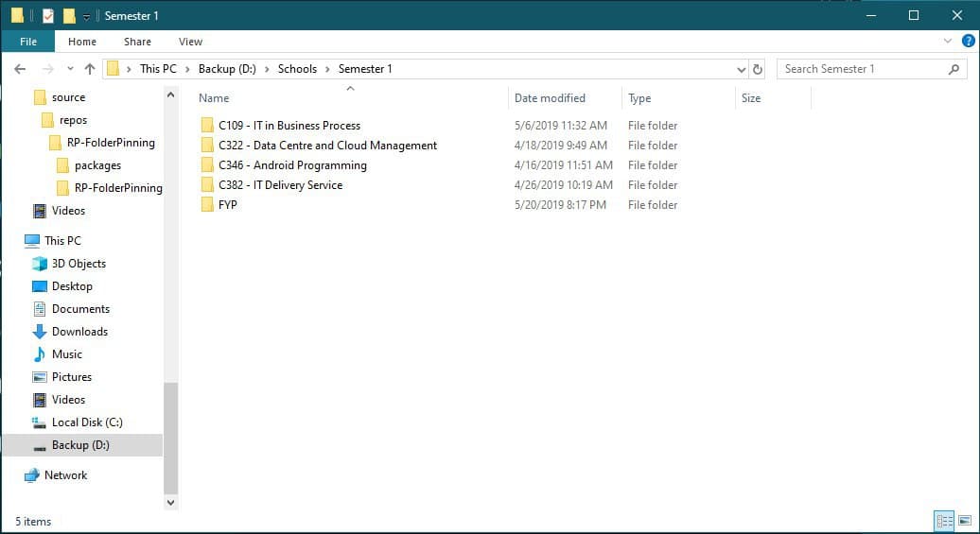Open the address bar history dropdown
This screenshot has height=534, width=980.
tap(742, 69)
